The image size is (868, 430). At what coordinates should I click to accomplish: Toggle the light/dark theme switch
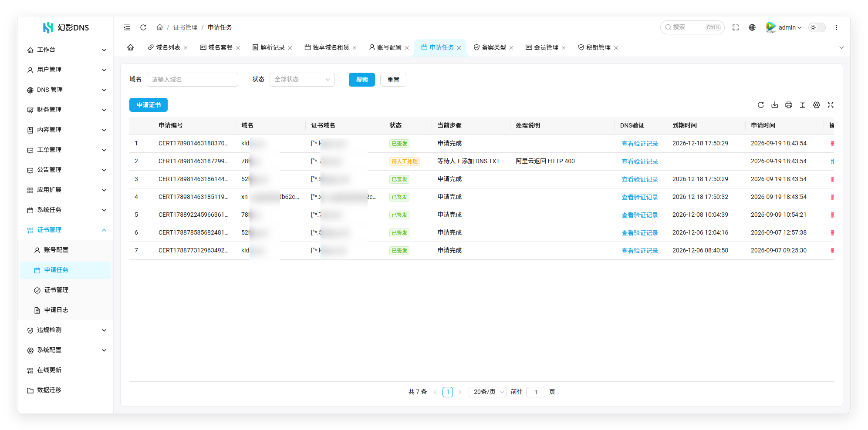click(817, 27)
